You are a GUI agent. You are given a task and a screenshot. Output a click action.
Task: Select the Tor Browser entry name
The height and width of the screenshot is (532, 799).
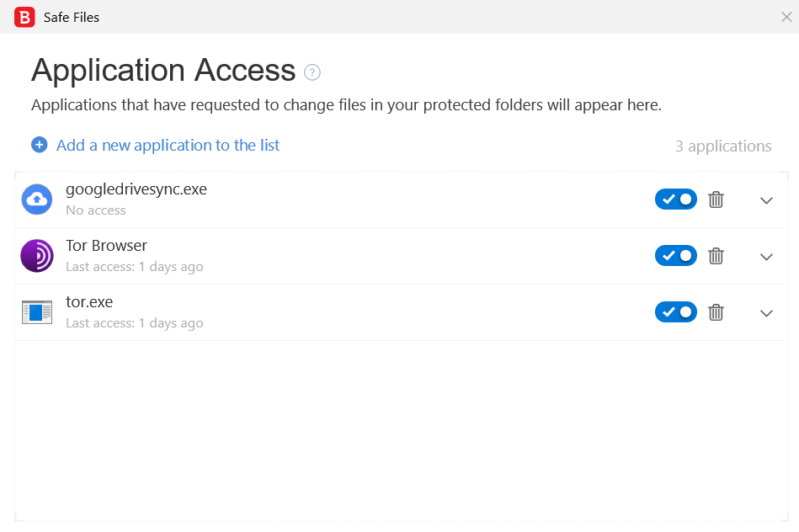click(x=106, y=246)
